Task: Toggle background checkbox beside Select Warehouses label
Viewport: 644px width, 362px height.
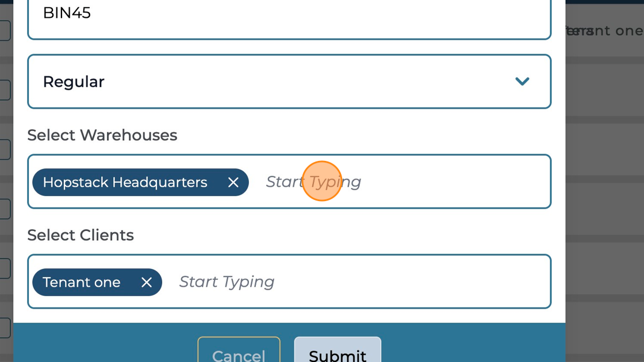Action: (x=5, y=149)
